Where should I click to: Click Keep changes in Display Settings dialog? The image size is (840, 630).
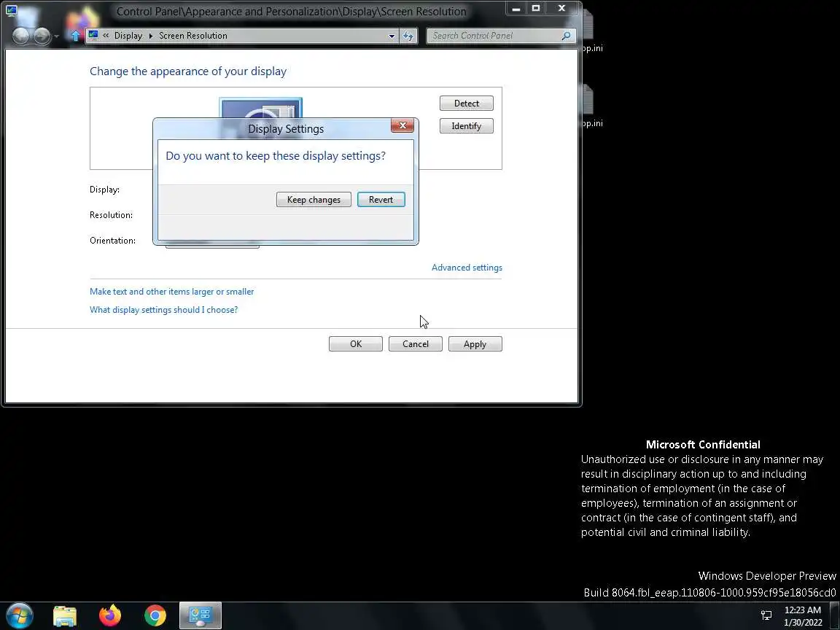(314, 199)
